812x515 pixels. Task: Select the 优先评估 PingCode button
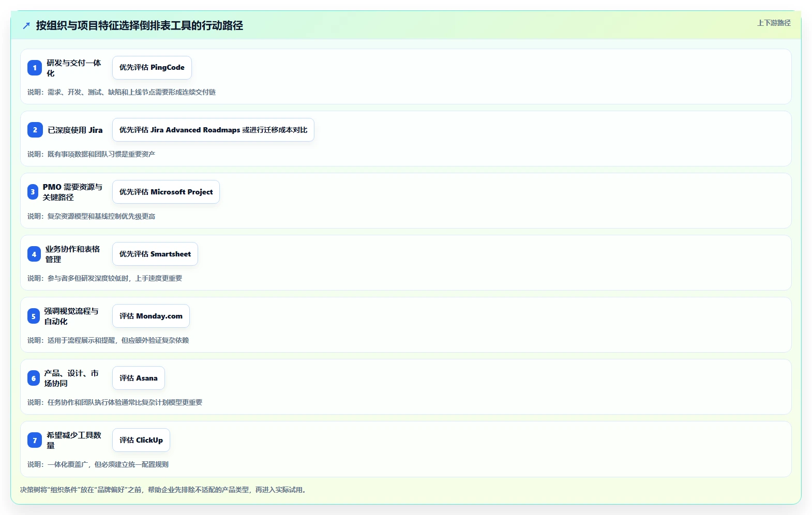pyautogui.click(x=152, y=68)
